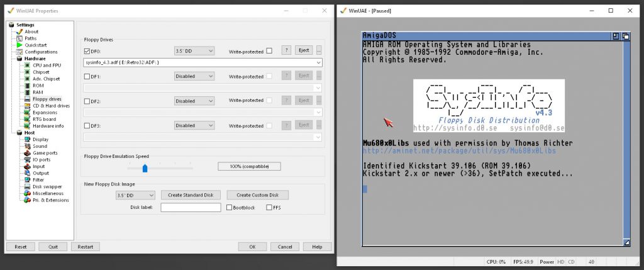Click the 100% (compatible) speed button

pyautogui.click(x=249, y=166)
